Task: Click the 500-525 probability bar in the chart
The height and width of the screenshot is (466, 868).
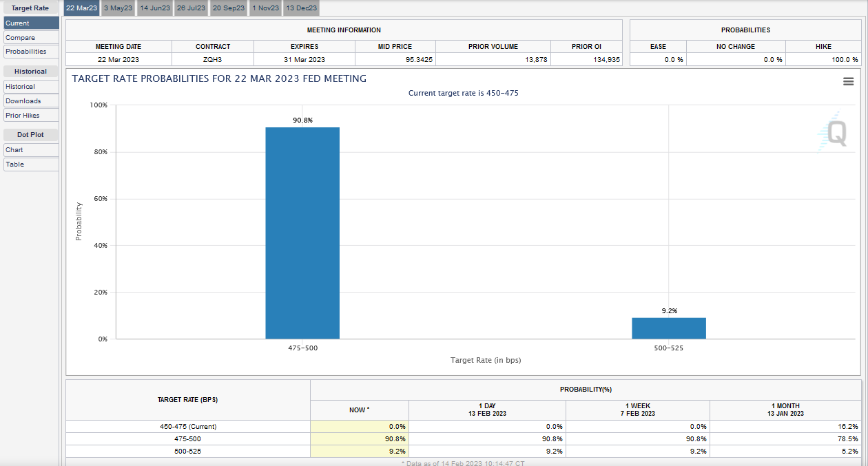Action: tap(669, 328)
